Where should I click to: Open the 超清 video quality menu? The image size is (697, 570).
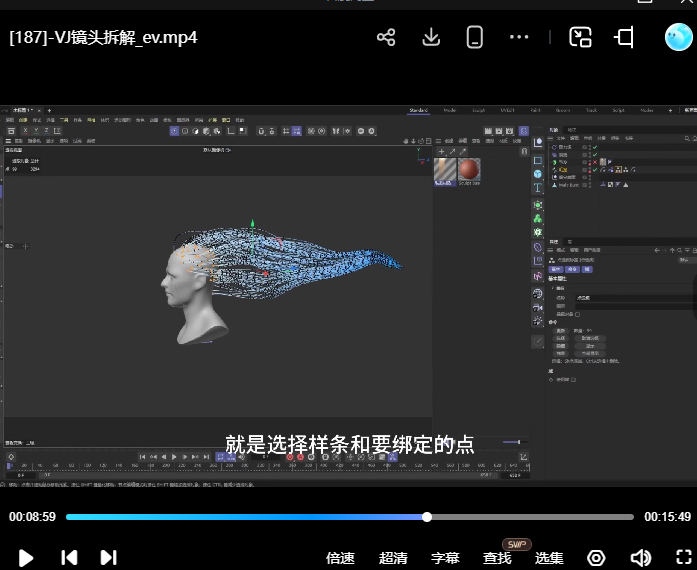[393, 558]
